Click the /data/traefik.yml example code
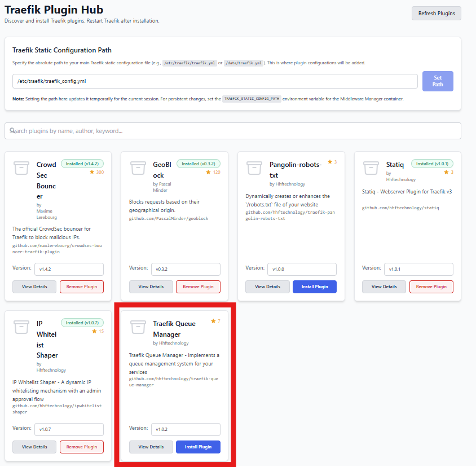 coord(244,63)
